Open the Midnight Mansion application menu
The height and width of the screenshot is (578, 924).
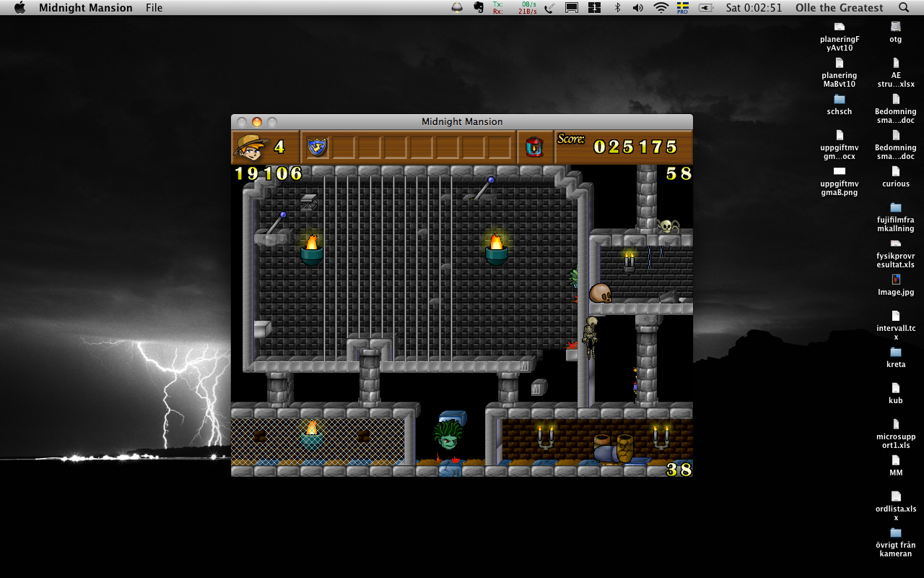point(85,8)
